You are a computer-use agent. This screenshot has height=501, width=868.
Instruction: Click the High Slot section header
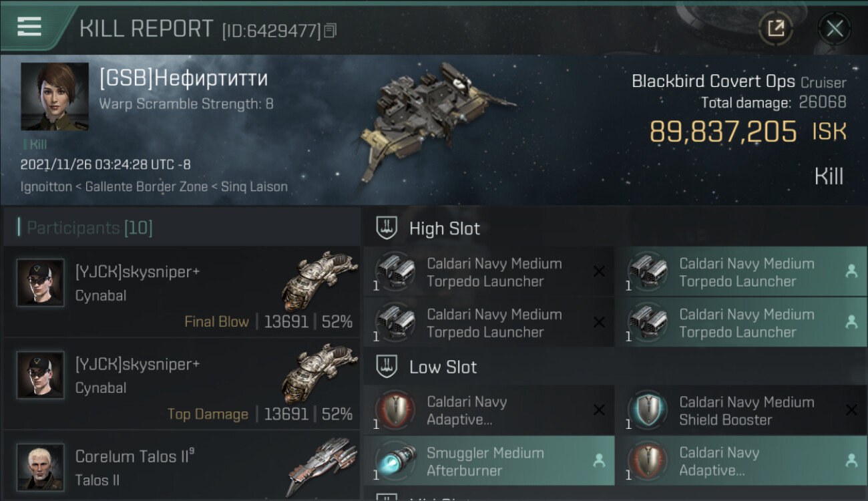coord(444,228)
